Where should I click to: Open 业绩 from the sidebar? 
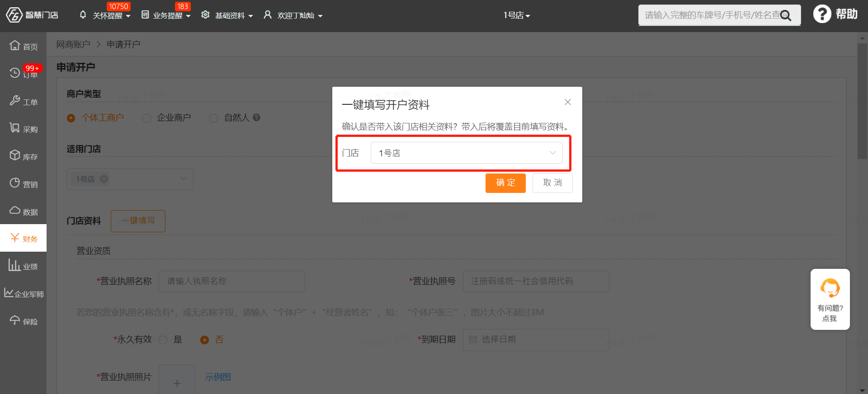point(23,266)
